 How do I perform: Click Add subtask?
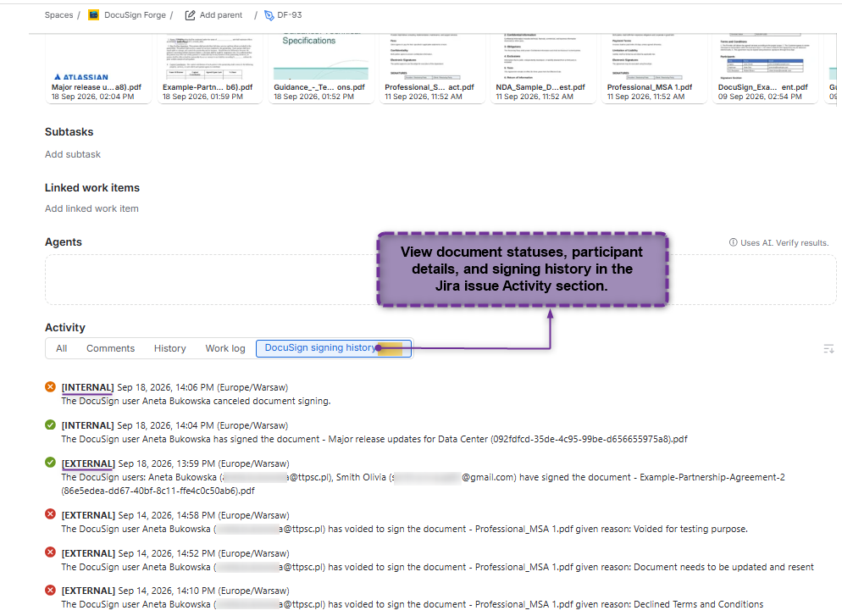[x=73, y=154]
